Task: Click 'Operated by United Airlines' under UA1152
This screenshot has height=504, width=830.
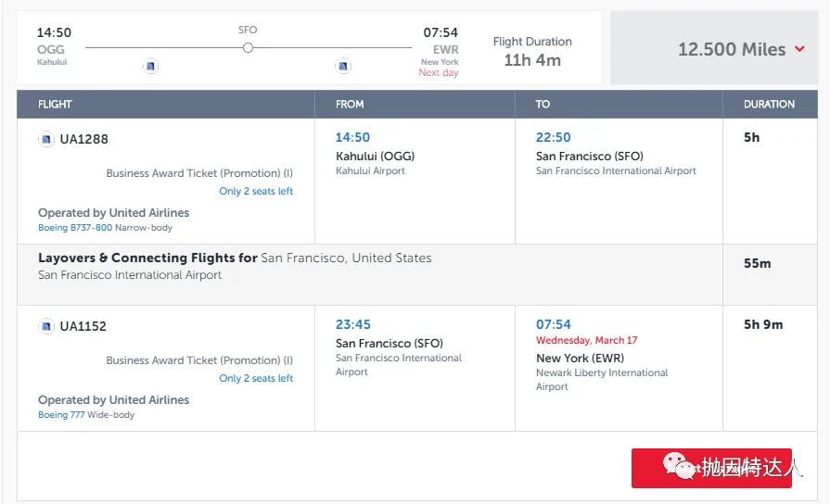Action: click(x=114, y=400)
